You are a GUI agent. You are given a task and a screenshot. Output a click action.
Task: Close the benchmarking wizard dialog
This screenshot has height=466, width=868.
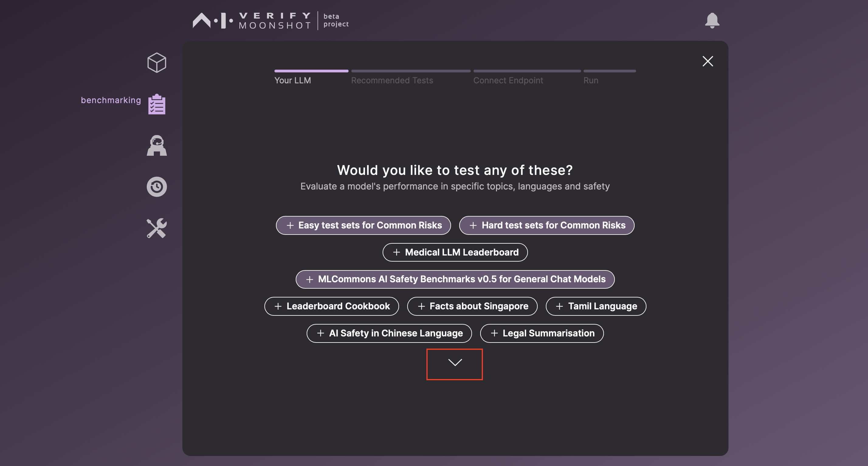pyautogui.click(x=708, y=61)
